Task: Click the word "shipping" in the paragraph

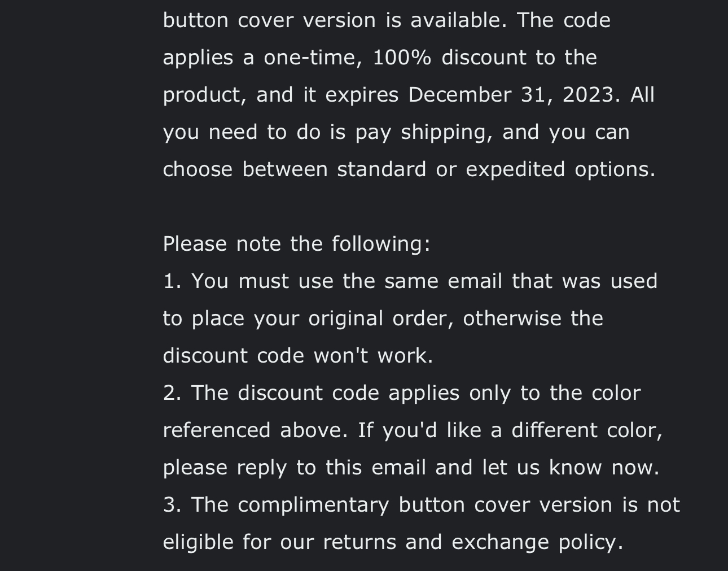Action: (445, 132)
